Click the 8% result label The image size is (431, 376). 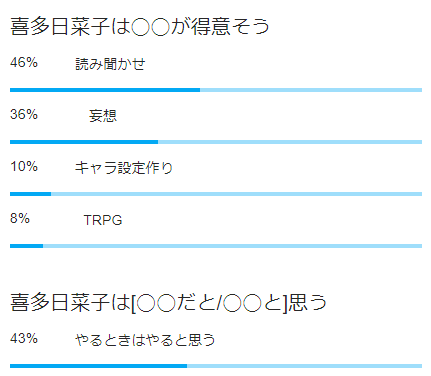20,218
